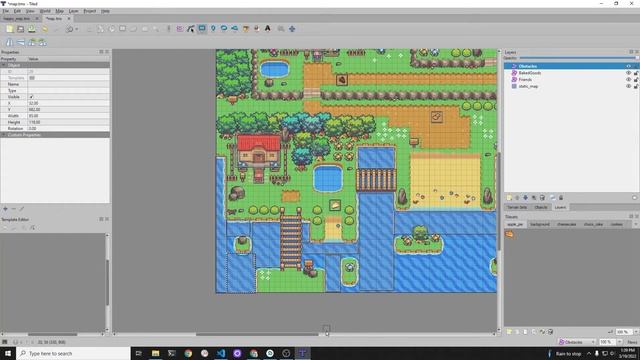Image resolution: width=640 pixels, height=360 pixels.
Task: Select the Insert Polygon tool
Action: (235, 29)
